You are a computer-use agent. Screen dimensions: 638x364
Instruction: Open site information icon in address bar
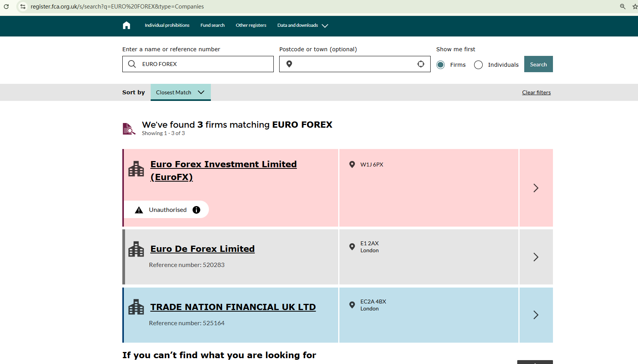coord(23,7)
